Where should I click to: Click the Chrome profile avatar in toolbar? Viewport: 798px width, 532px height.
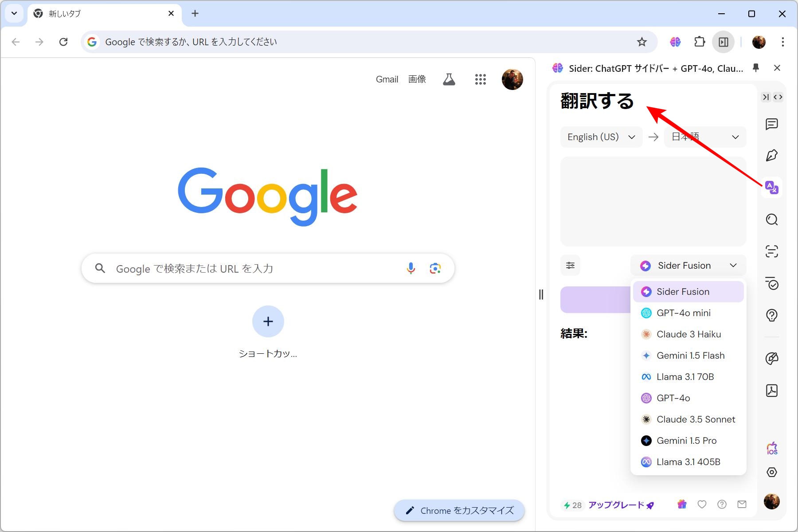pos(759,42)
